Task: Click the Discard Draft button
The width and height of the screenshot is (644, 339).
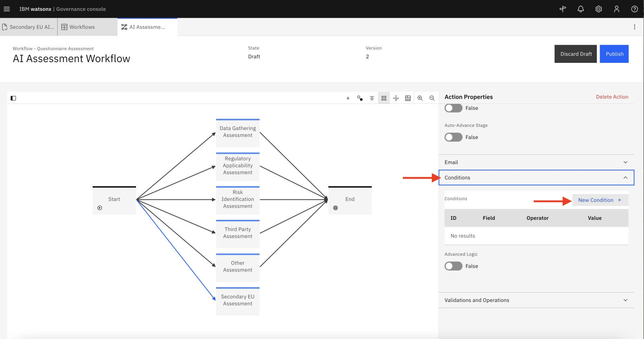Action: [576, 54]
